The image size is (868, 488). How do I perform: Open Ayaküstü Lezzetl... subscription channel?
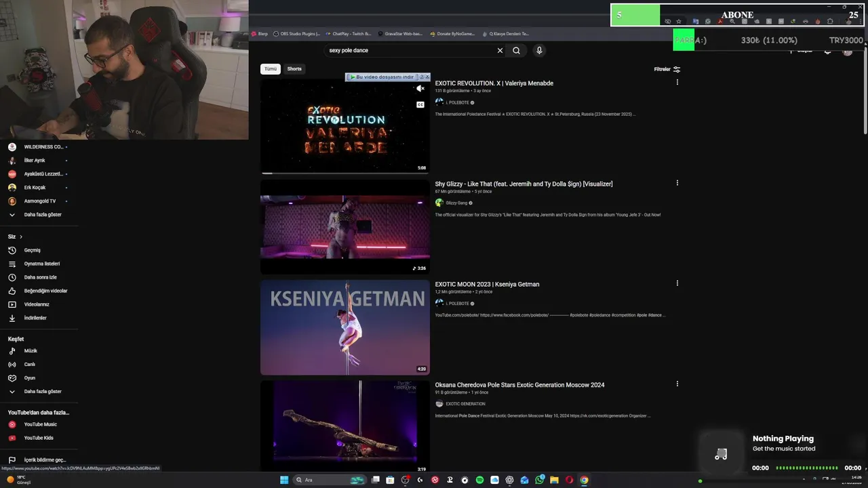pyautogui.click(x=43, y=174)
